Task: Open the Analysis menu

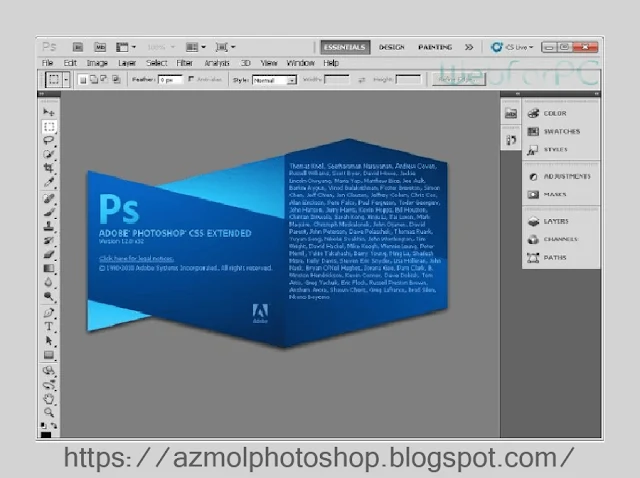Action: [x=217, y=63]
